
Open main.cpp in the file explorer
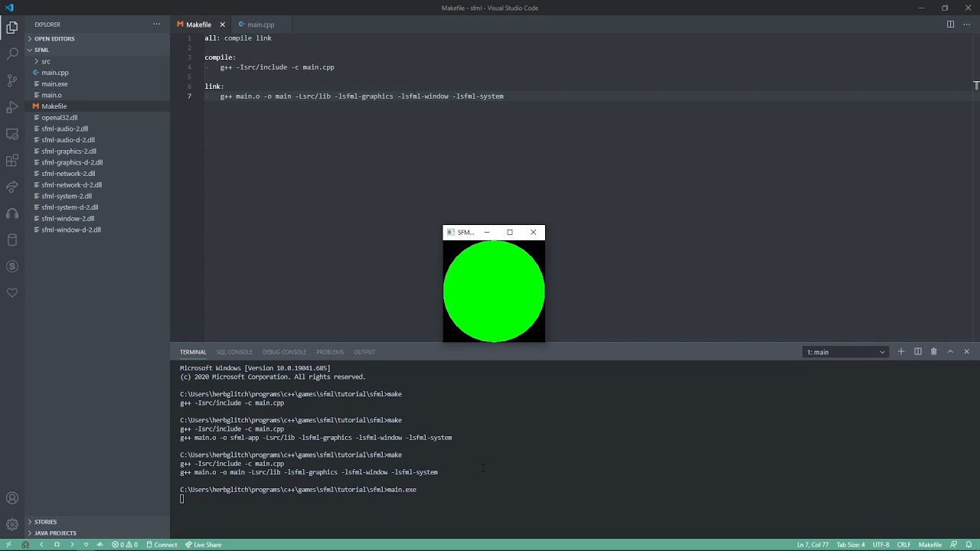pos(97,73)
